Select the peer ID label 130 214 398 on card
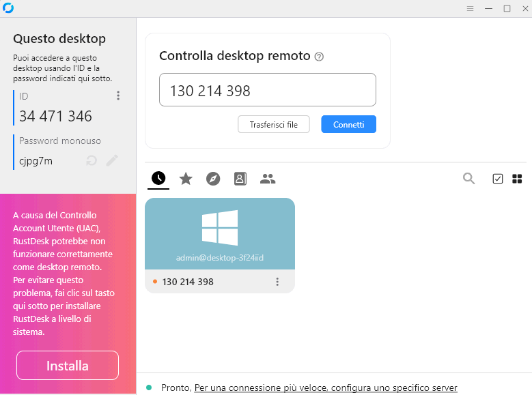The height and width of the screenshot is (395, 532). coord(188,282)
